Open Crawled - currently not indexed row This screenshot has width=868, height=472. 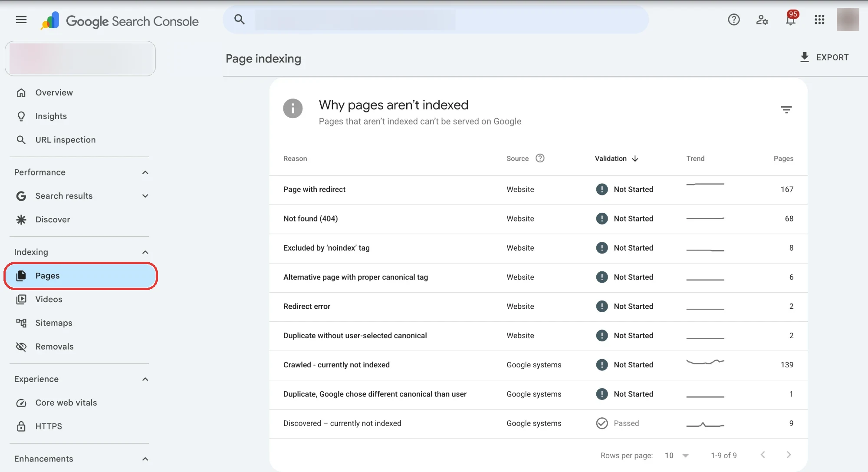click(538, 365)
